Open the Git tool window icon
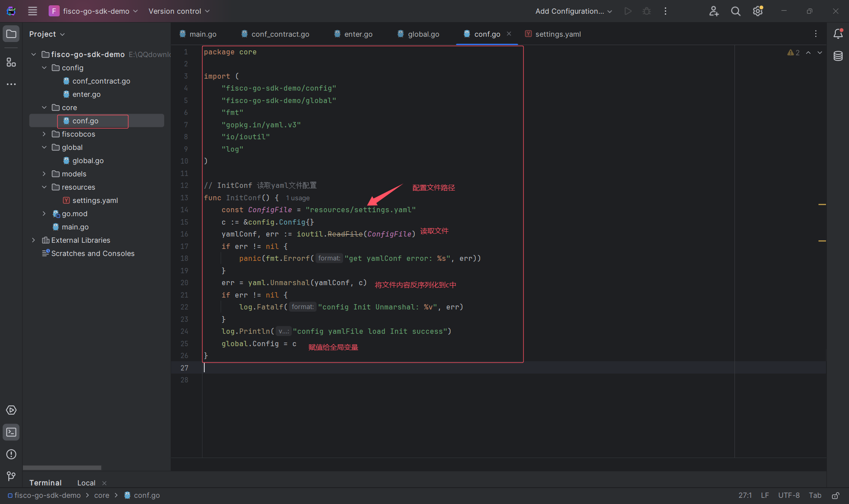The width and height of the screenshot is (849, 504). [11, 476]
